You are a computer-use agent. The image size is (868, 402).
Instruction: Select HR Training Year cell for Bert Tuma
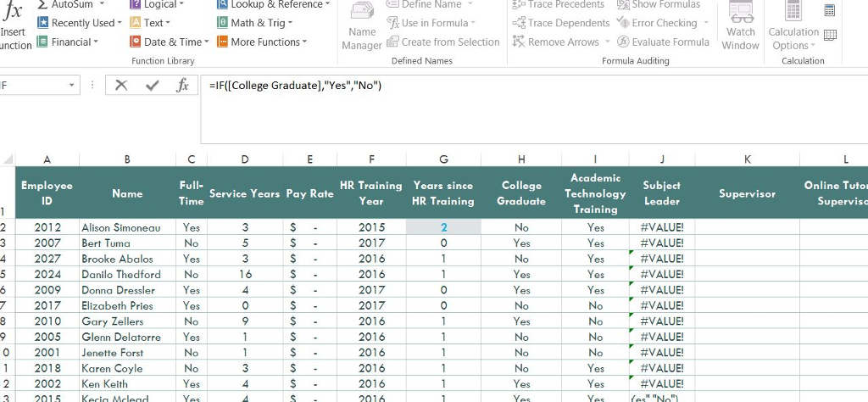click(371, 243)
